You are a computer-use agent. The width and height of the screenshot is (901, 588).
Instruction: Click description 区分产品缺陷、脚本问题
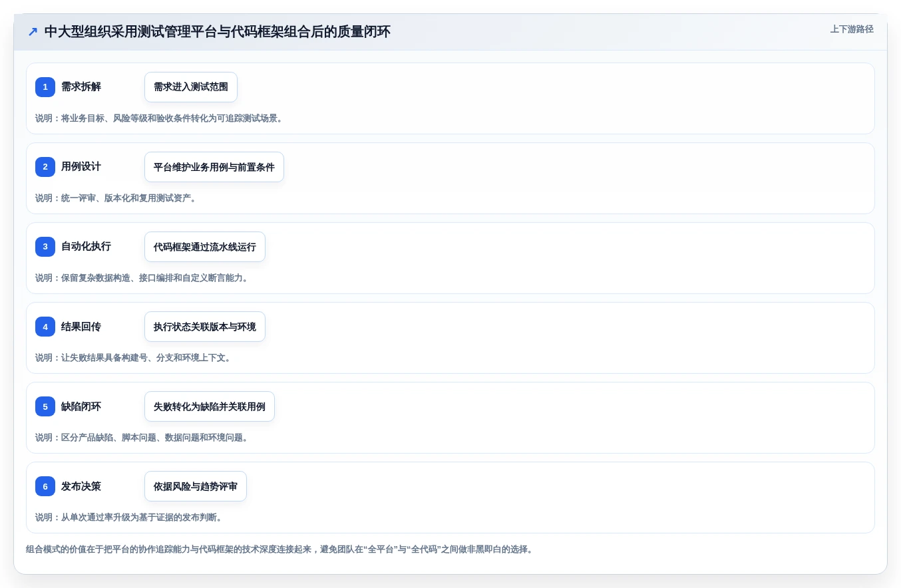point(142,438)
